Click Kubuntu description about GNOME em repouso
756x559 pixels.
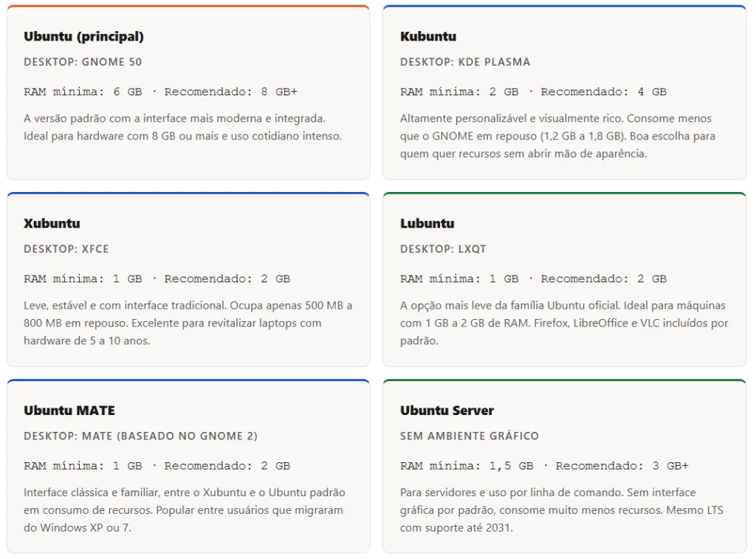pyautogui.click(x=558, y=136)
